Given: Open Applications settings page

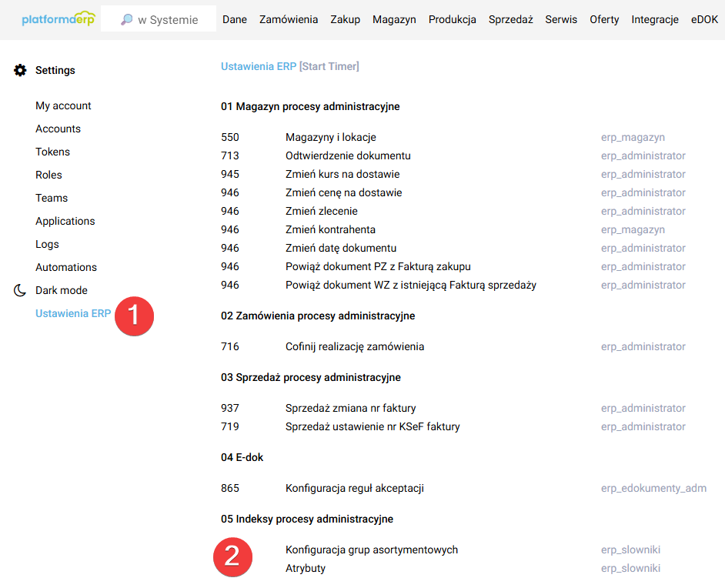Looking at the screenshot, I should (65, 221).
